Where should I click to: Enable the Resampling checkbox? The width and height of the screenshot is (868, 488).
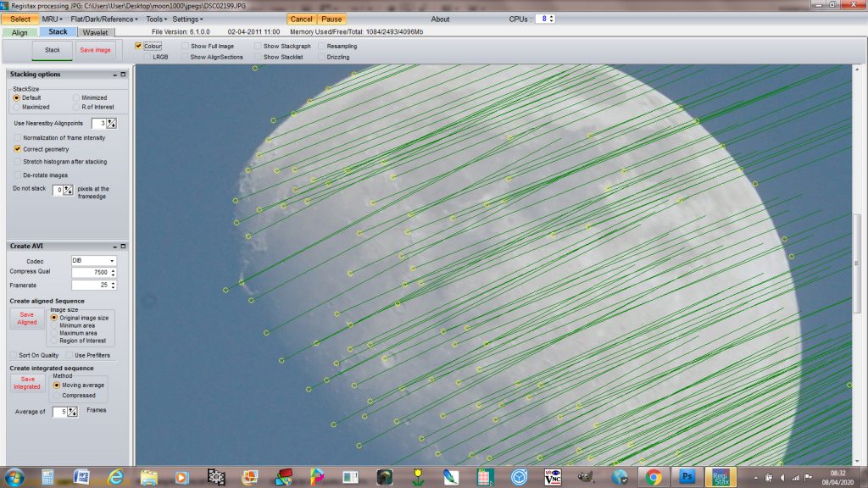(321, 46)
